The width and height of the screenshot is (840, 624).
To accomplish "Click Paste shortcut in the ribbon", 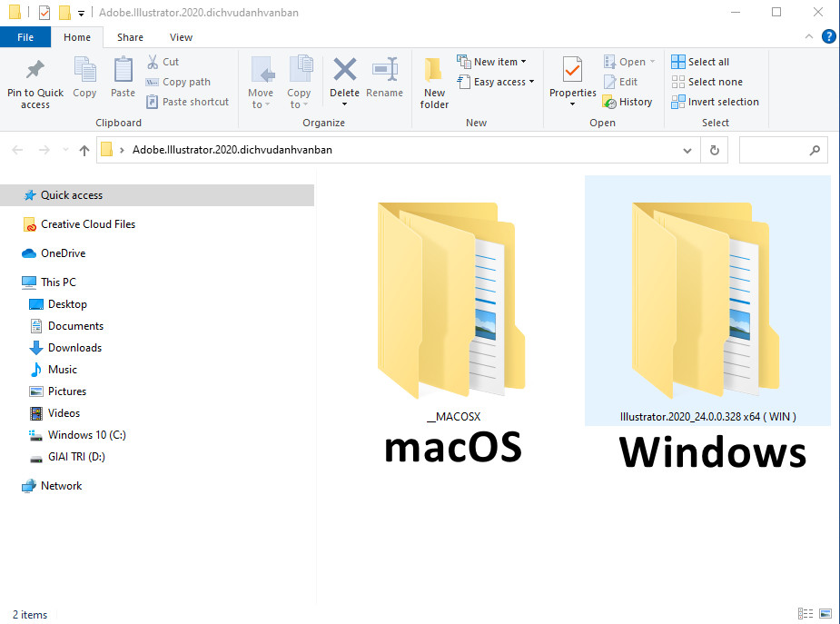I will (x=187, y=102).
